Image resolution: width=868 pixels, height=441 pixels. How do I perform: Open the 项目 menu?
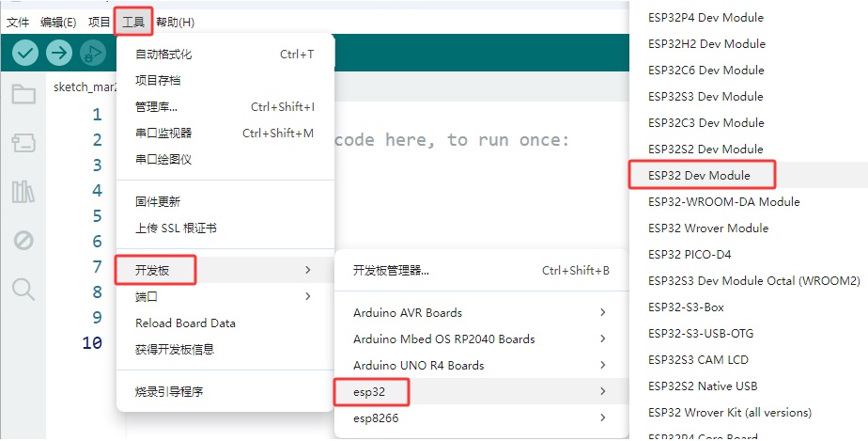tap(99, 23)
